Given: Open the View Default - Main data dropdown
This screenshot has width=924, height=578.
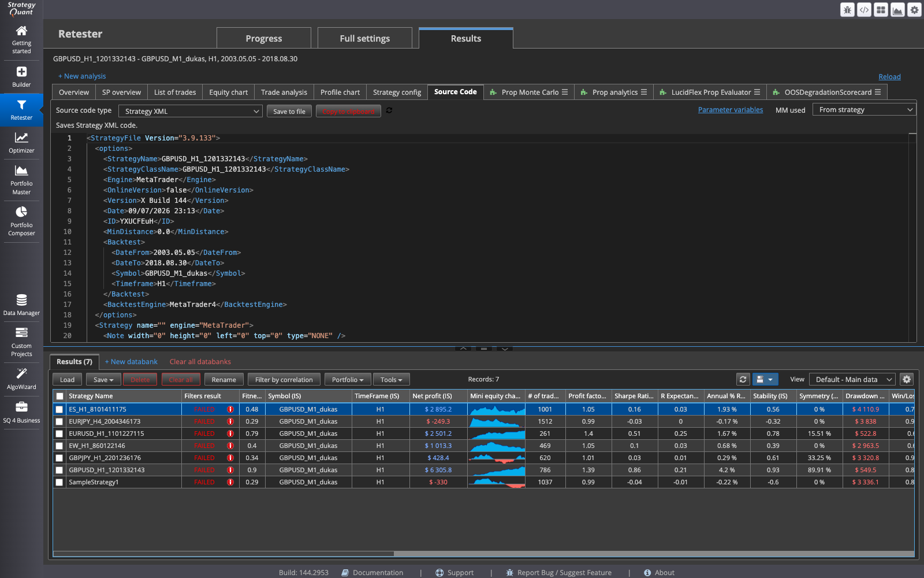Looking at the screenshot, I should pyautogui.click(x=852, y=379).
